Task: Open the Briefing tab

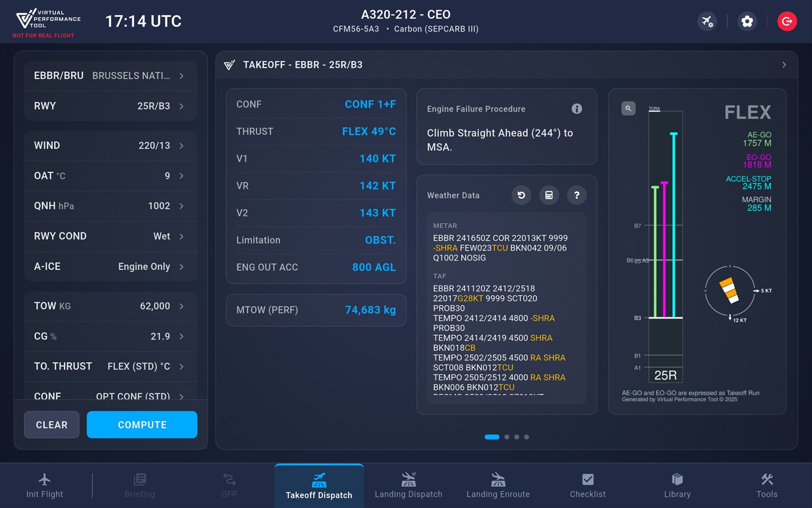Action: (140, 486)
